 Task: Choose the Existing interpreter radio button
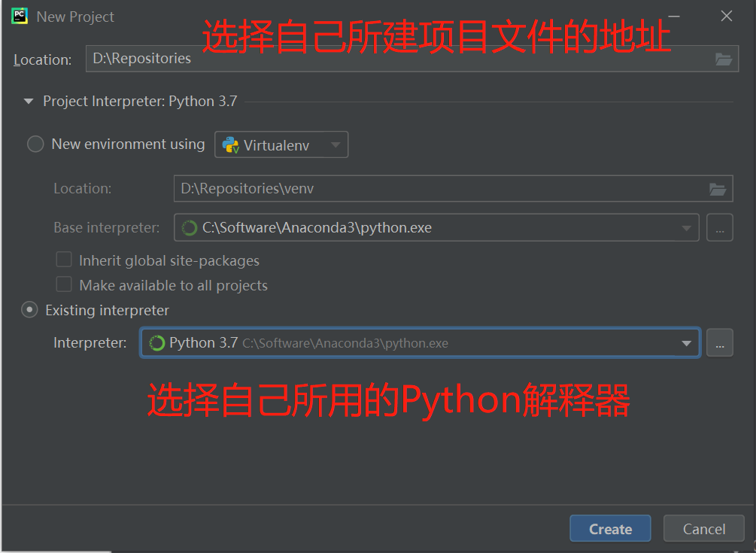[29, 310]
